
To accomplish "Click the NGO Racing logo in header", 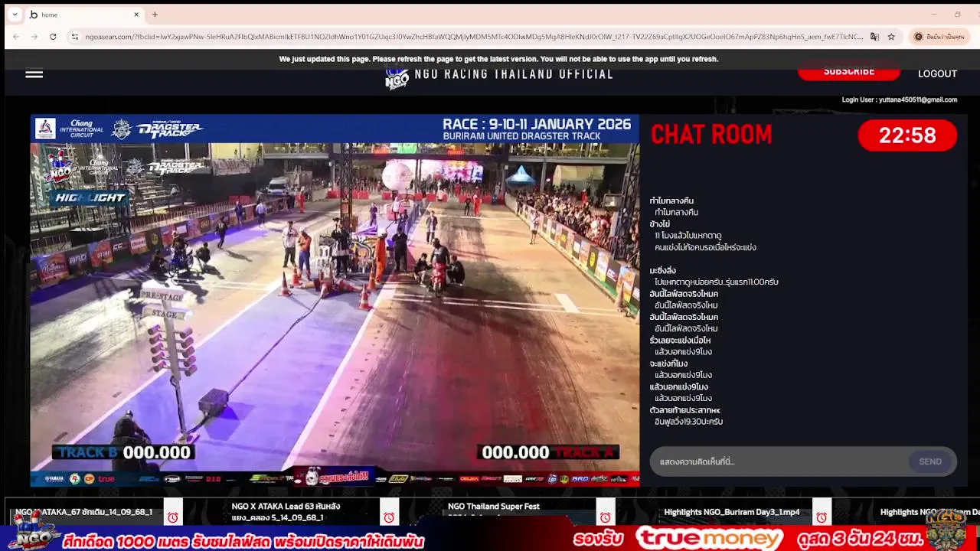I will pyautogui.click(x=397, y=78).
